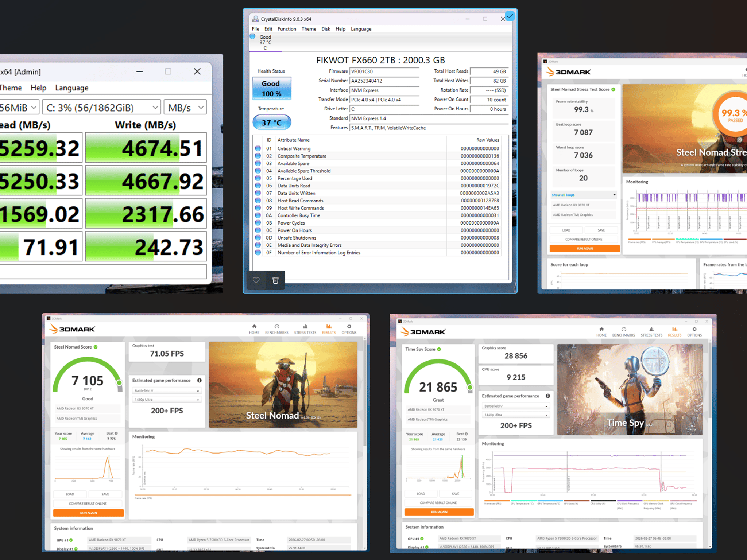Click the 3DMark logo in the Time Spy window
This screenshot has width=747, height=560.
pos(423,332)
